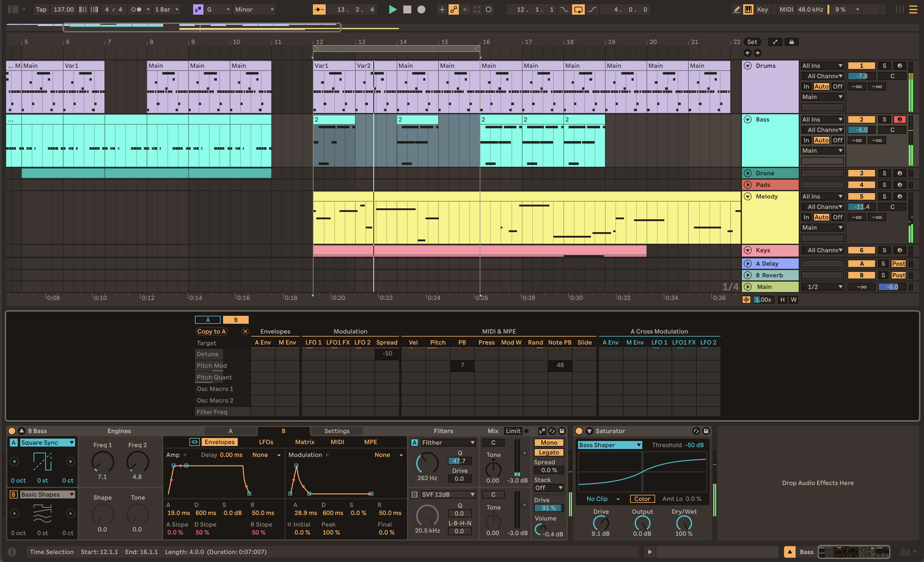This screenshot has width=924, height=562.
Task: Open the Minor key dropdown selector
Action: point(257,9)
